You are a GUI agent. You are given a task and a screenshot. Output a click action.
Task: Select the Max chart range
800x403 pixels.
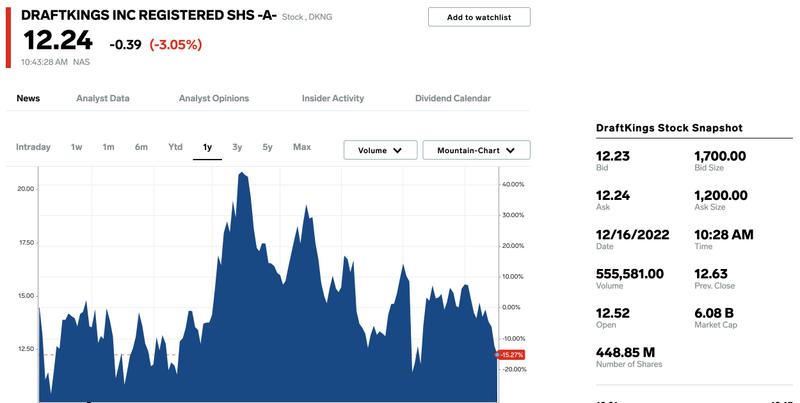tap(302, 147)
